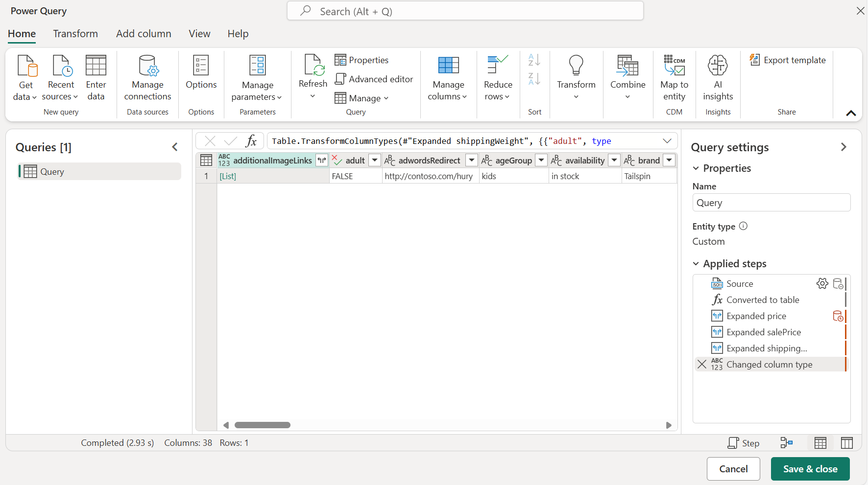Click Save & close

point(810,469)
